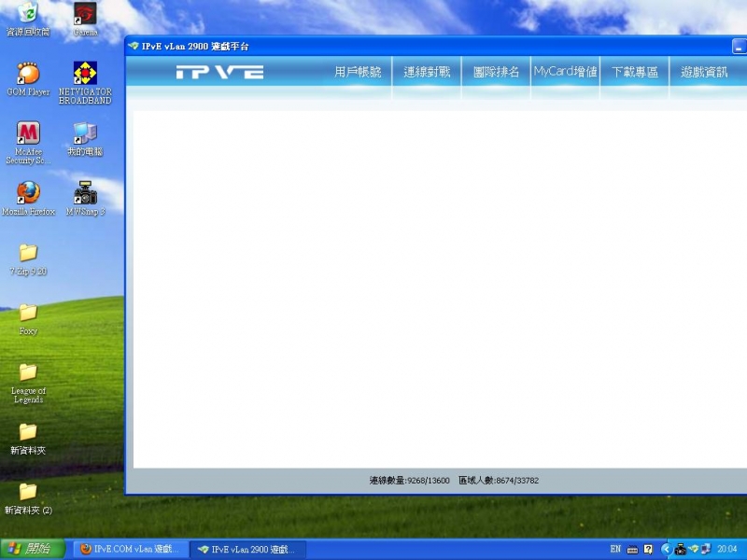This screenshot has height=560, width=747.
Task: Click the 連線數量:9268/13600 status text
Action: click(x=410, y=481)
